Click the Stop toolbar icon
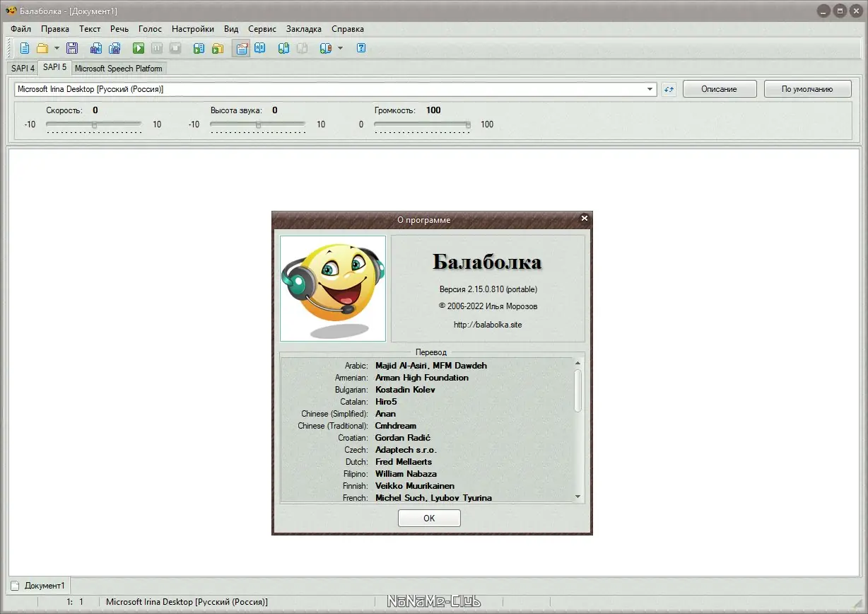The image size is (868, 614). click(x=175, y=48)
